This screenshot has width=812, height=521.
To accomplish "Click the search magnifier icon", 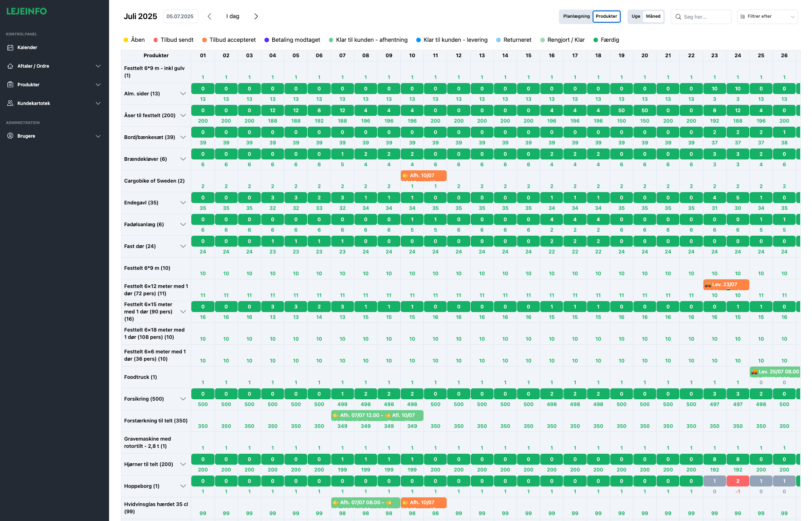I will point(678,17).
